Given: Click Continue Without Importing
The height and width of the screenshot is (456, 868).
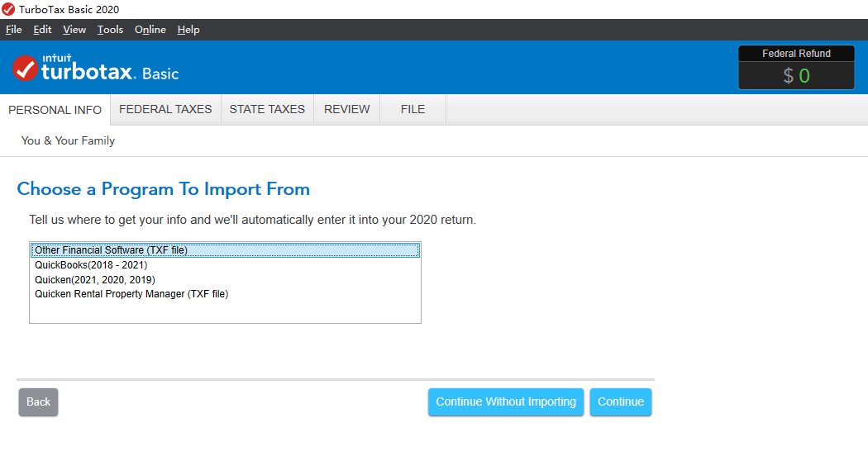Looking at the screenshot, I should click(x=506, y=402).
